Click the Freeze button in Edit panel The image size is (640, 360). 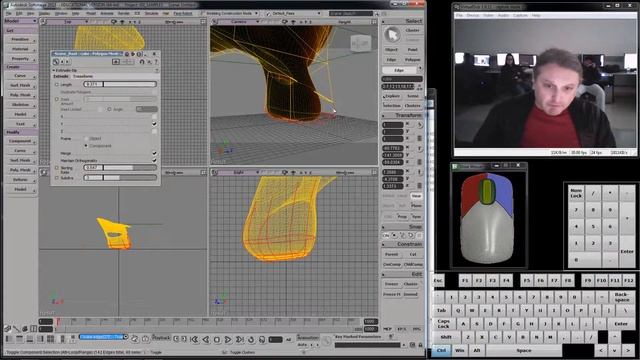tap(391, 284)
